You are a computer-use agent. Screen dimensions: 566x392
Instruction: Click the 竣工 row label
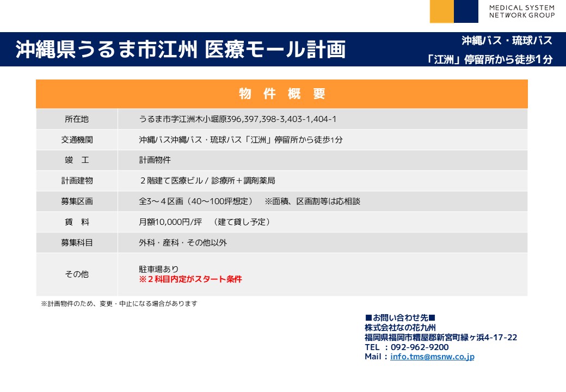click(77, 161)
